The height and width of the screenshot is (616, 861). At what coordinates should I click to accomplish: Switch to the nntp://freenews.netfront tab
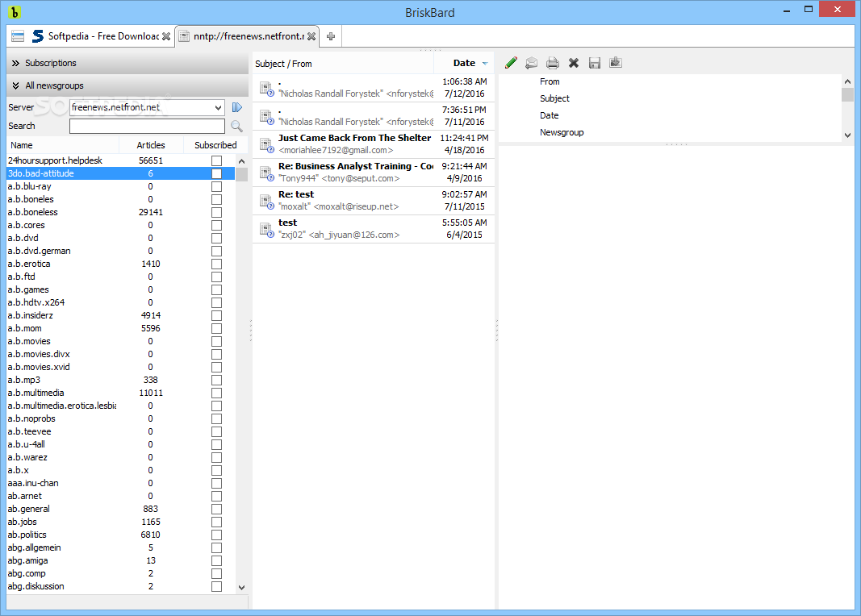coord(249,36)
